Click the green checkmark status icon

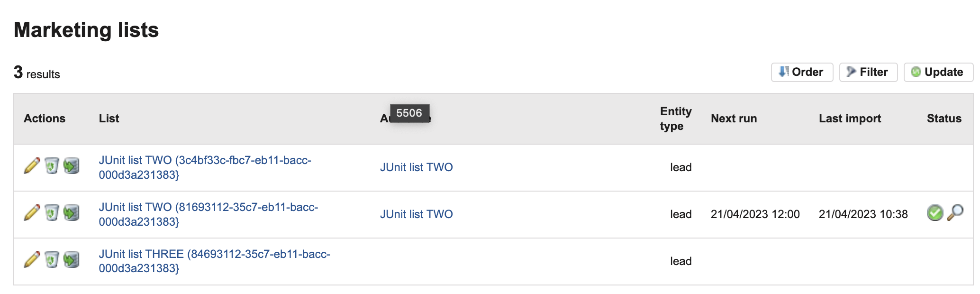(x=935, y=213)
